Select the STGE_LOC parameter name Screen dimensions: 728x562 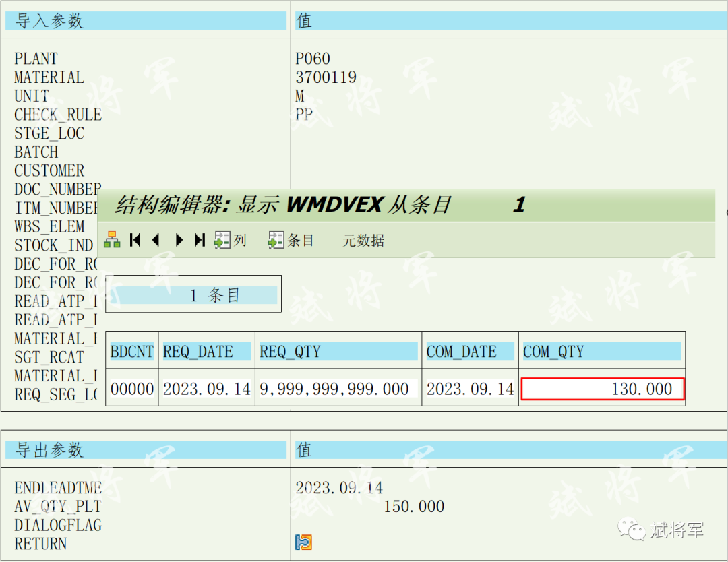point(49,133)
